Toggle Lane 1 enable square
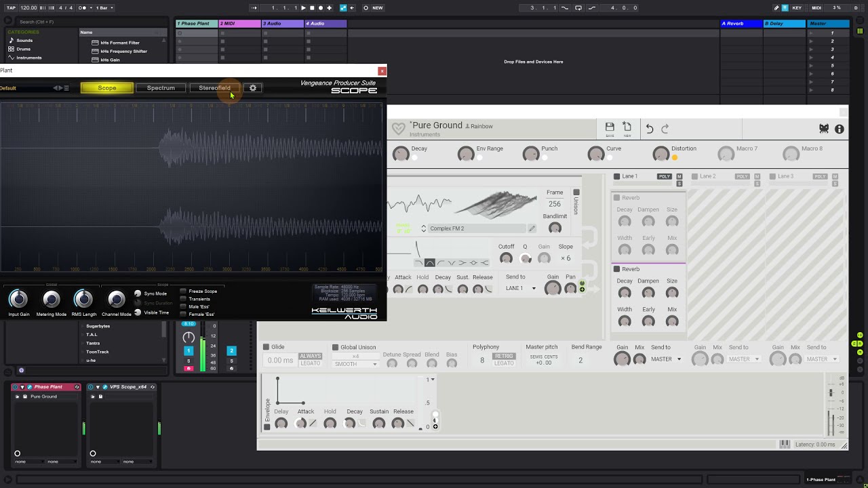The width and height of the screenshot is (868, 488). point(617,176)
